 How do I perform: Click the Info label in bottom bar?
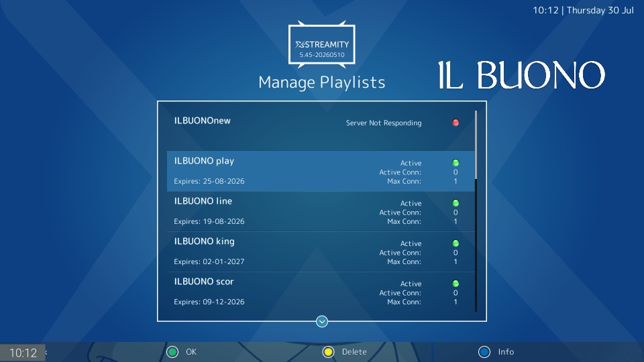506,352
